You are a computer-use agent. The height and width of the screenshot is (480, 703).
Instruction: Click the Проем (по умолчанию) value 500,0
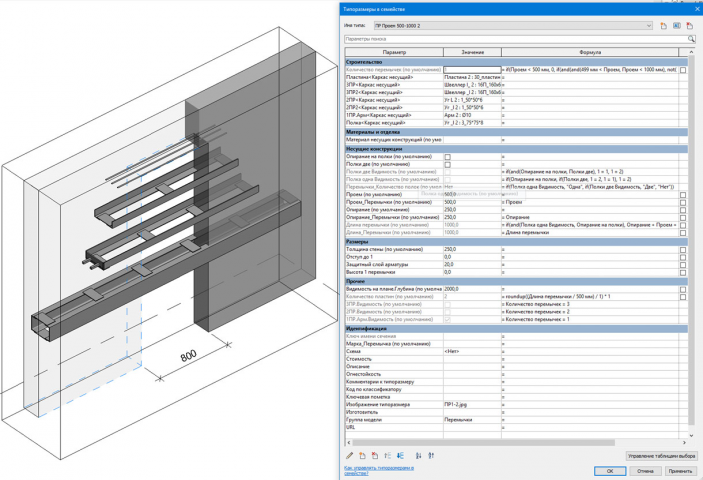[x=472, y=195]
